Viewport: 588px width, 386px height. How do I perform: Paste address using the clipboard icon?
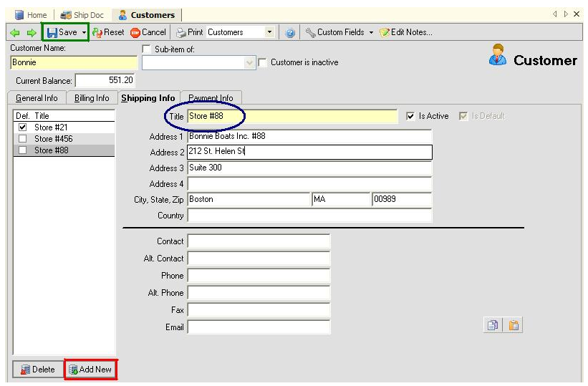[514, 325]
